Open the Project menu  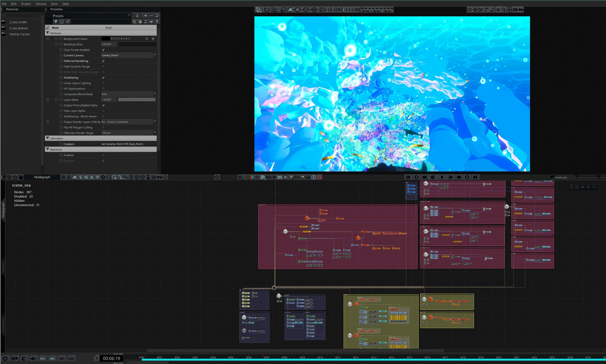click(26, 4)
